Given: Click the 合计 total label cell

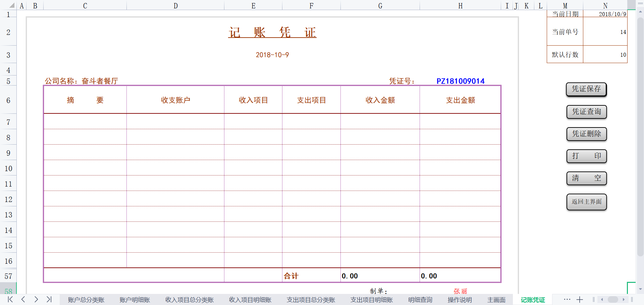Looking at the screenshot, I should click(311, 276).
